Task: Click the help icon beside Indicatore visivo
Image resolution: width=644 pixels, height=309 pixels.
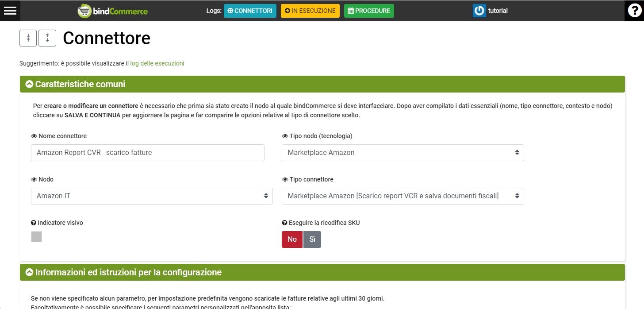Action: 34,223
